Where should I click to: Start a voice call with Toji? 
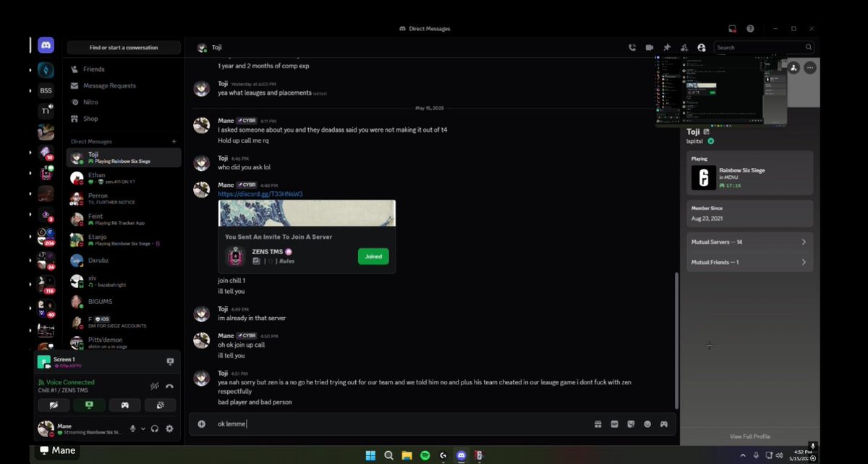tap(632, 48)
